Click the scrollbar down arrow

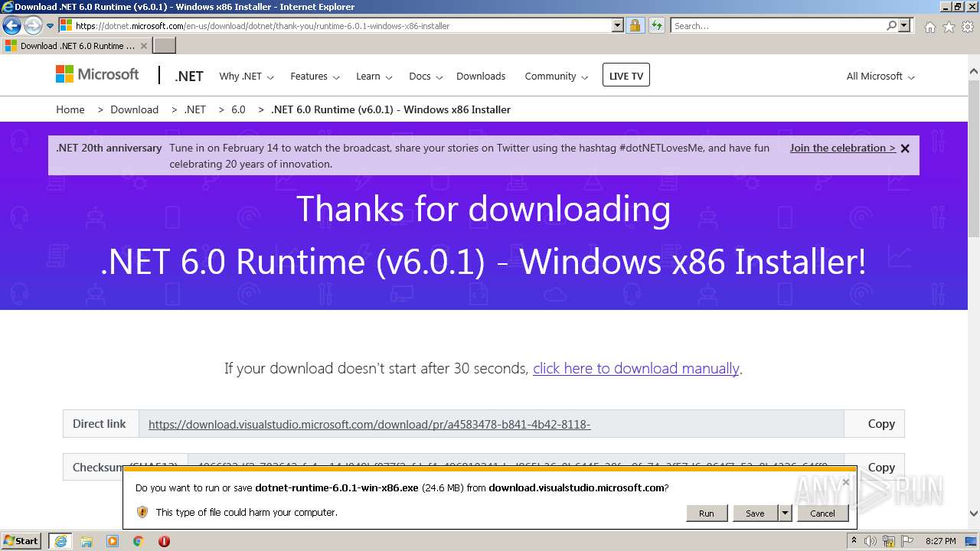coord(974,514)
